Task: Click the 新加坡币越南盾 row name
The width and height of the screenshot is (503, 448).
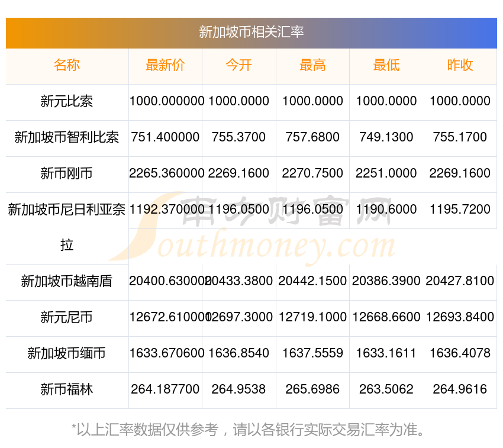Action: point(67,282)
